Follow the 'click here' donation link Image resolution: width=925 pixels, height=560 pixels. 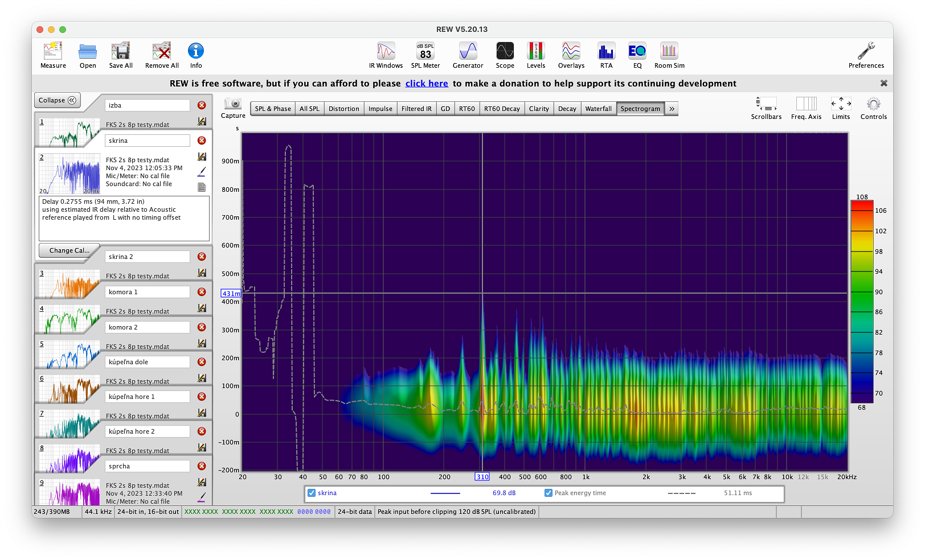[x=427, y=84]
